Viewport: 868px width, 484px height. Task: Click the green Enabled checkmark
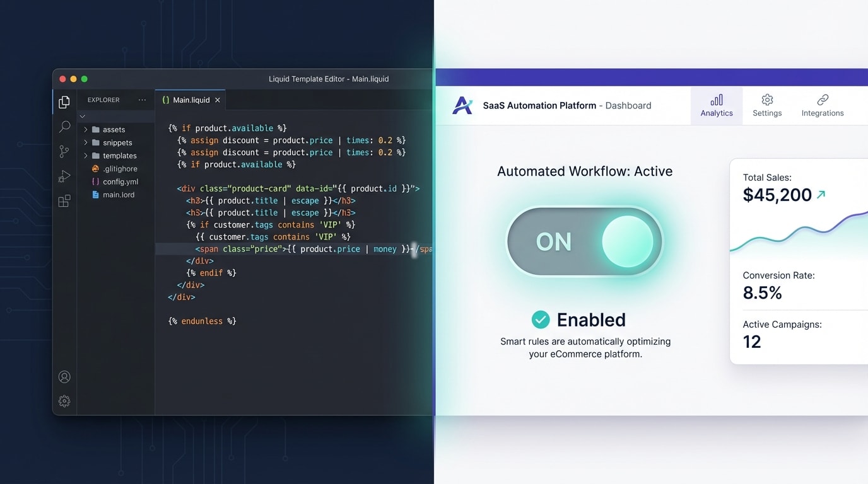point(541,320)
